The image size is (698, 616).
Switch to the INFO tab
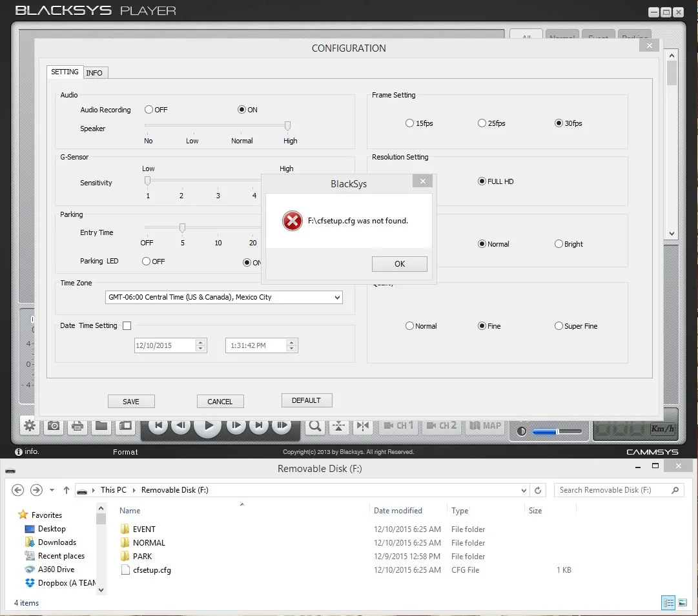tap(94, 73)
